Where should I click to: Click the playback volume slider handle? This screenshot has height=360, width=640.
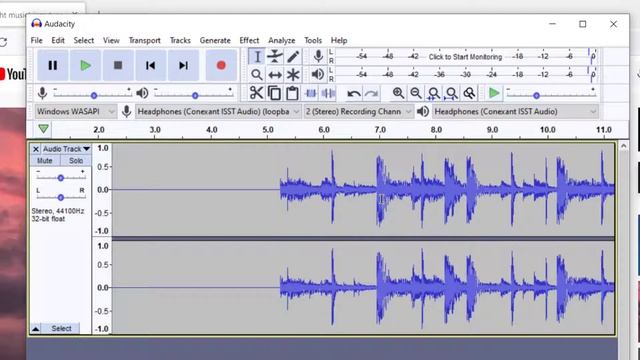[x=195, y=96]
